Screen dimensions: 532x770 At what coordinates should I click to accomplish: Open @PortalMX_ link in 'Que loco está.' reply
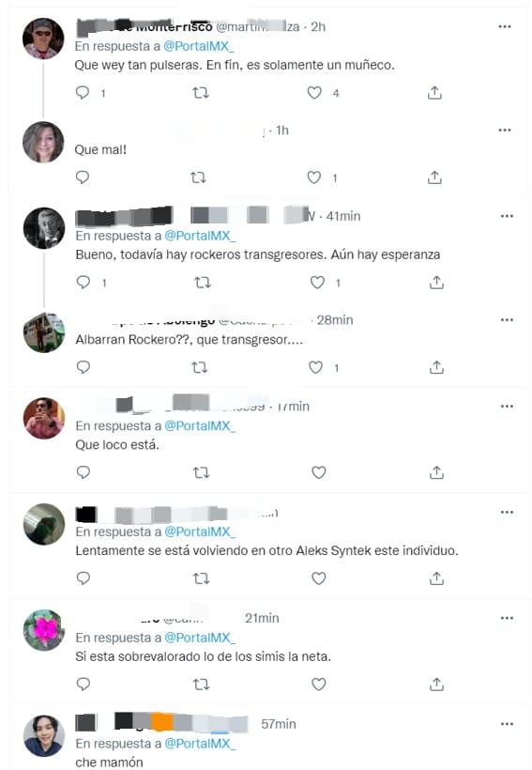click(200, 425)
